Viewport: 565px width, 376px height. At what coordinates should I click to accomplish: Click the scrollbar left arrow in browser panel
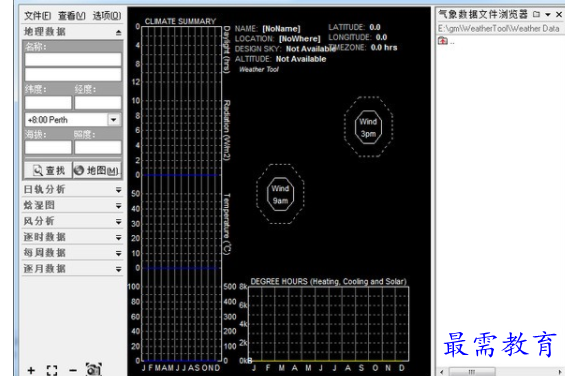(442, 372)
